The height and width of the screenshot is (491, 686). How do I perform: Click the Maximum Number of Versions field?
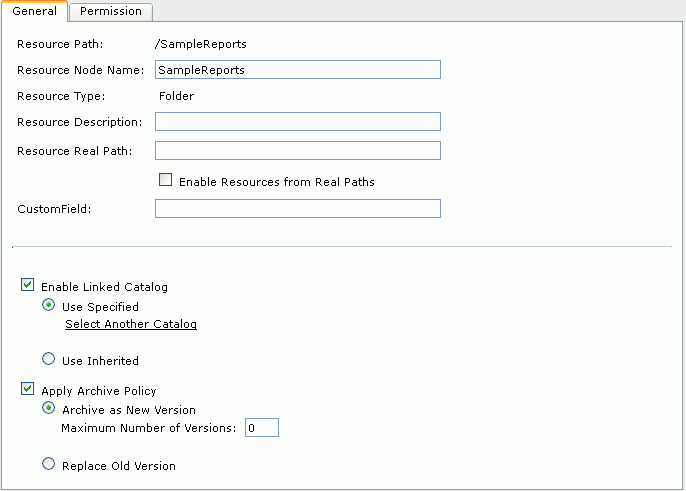[262, 428]
